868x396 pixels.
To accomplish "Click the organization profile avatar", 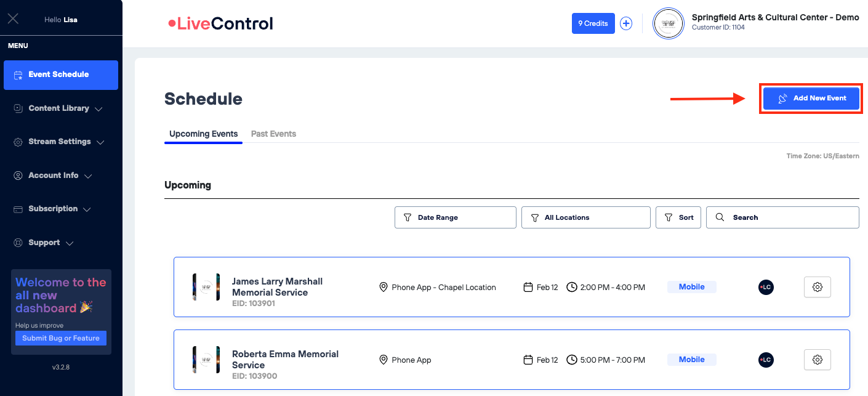I will click(668, 23).
